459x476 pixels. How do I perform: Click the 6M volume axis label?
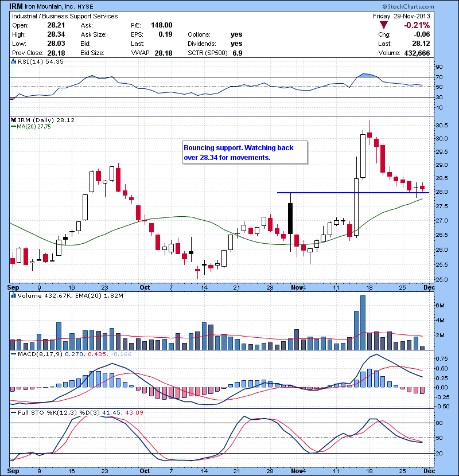pos(440,306)
